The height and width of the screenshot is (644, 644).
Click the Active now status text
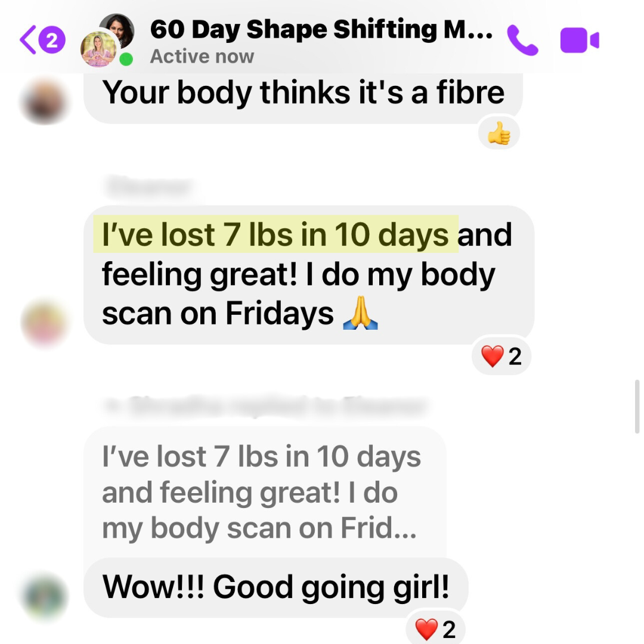point(202,56)
